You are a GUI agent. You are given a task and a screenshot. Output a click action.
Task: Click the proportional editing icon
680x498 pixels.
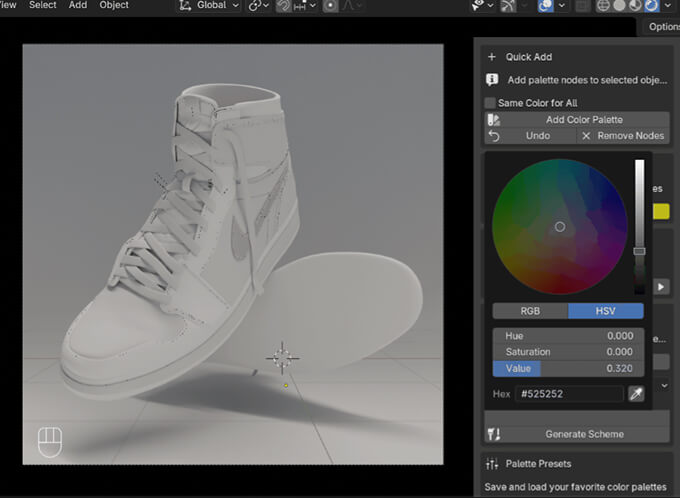331,6
